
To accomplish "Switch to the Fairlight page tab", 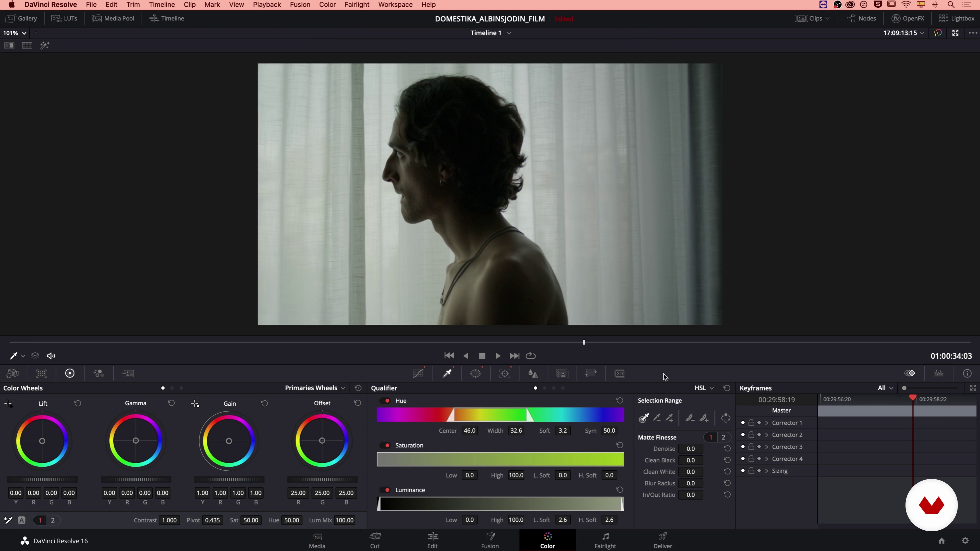I will pos(605,540).
